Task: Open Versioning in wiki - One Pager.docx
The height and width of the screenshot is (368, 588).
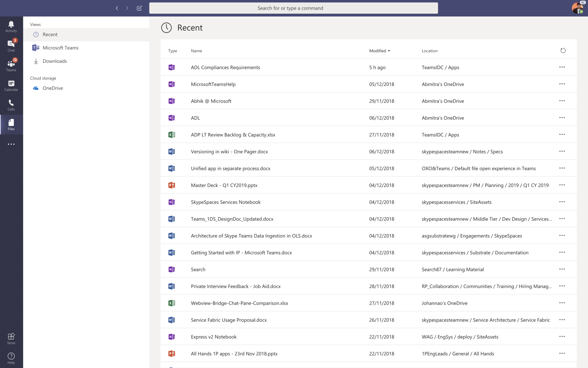Action: tap(229, 152)
